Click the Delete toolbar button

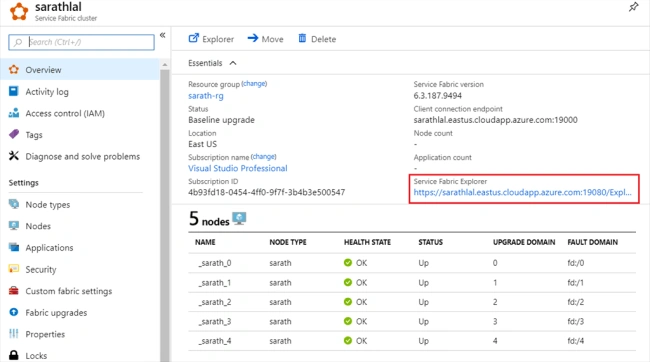pyautogui.click(x=318, y=39)
